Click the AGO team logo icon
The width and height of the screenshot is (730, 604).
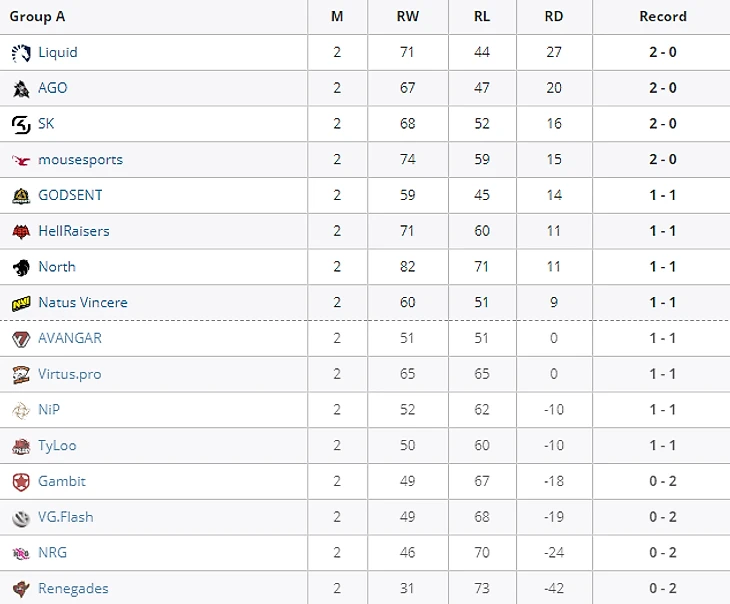pyautogui.click(x=21, y=88)
